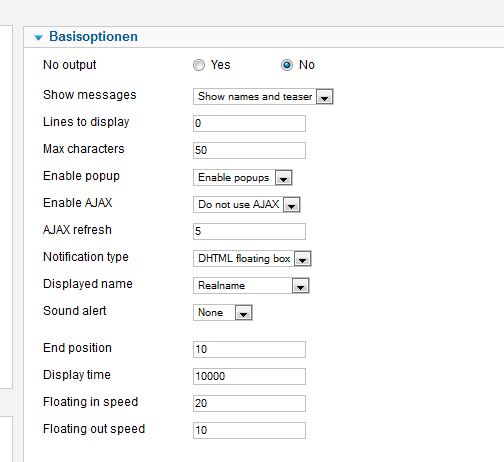Click the Sound alert label
The height and width of the screenshot is (462, 504).
(x=75, y=311)
